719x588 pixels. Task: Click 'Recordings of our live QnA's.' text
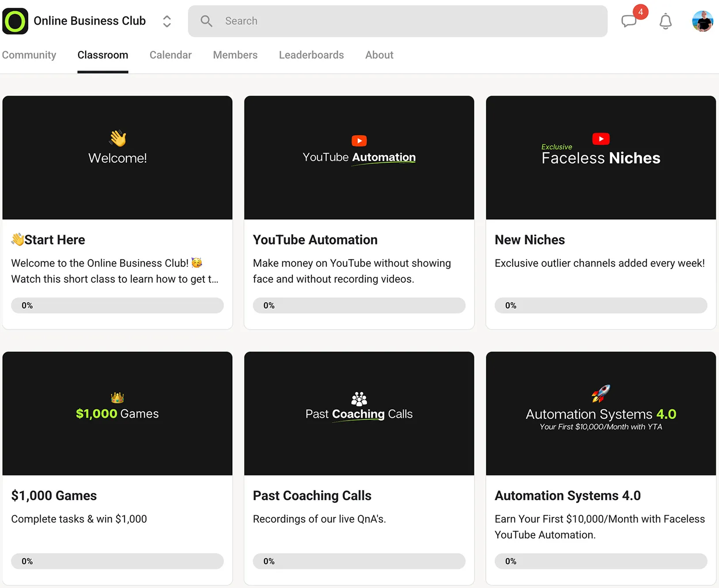click(x=319, y=519)
